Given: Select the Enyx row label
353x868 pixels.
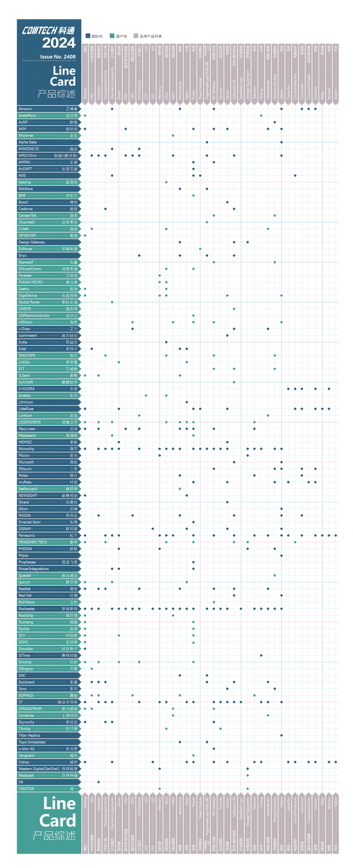Looking at the screenshot, I should click(x=49, y=255).
